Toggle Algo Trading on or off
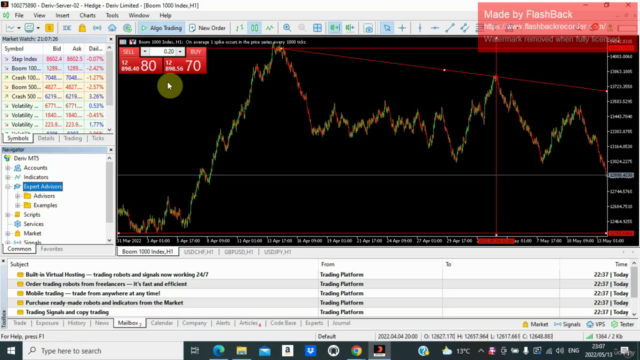The image size is (640, 360). pyautogui.click(x=161, y=28)
